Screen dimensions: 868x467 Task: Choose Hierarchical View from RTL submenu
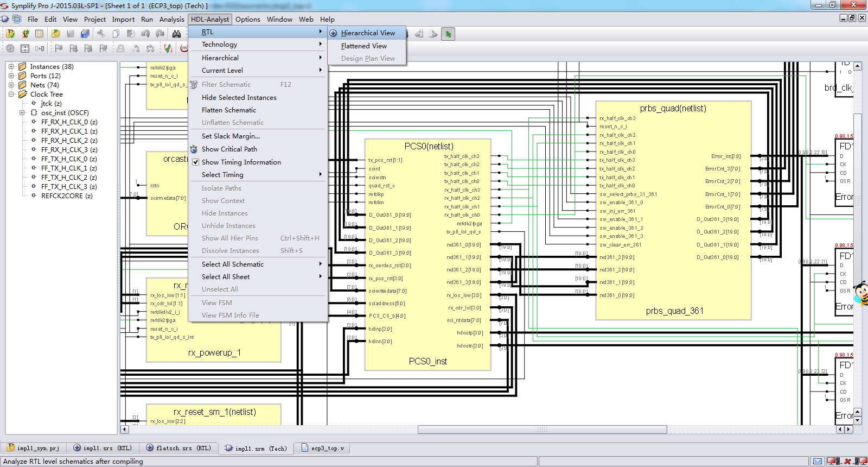pos(367,33)
